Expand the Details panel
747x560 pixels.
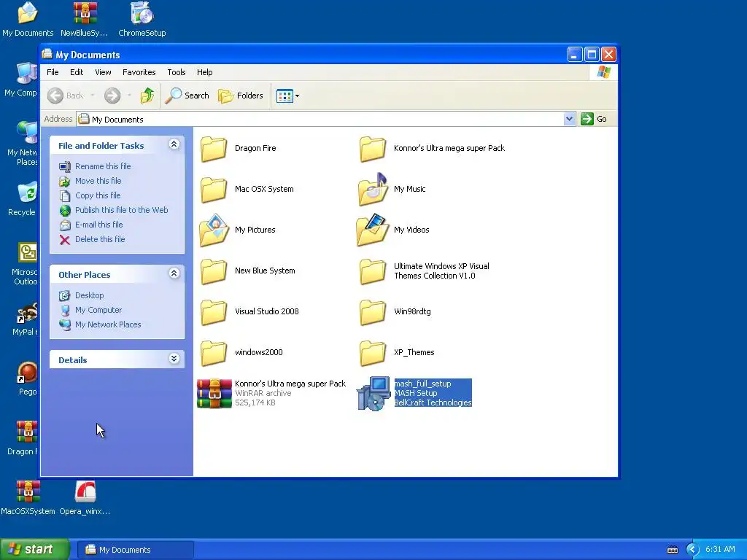(174, 359)
